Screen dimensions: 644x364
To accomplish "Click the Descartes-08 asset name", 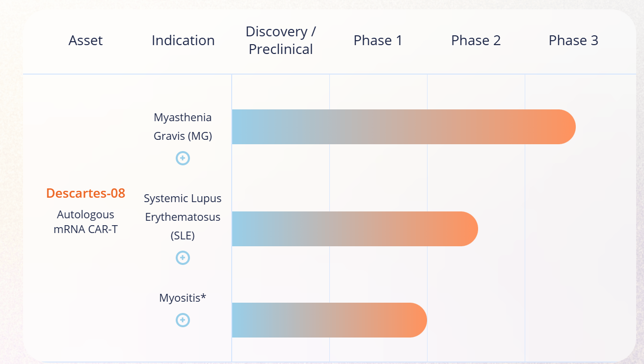I will point(85,193).
